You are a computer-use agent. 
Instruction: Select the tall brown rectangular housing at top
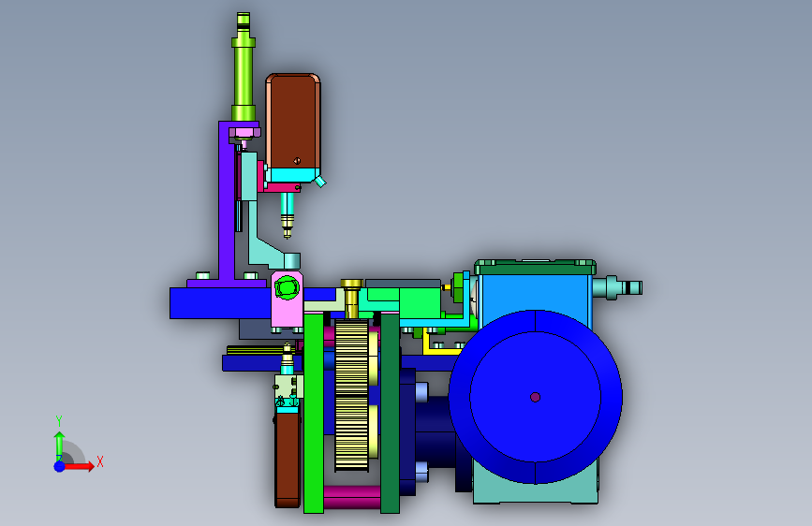click(293, 121)
